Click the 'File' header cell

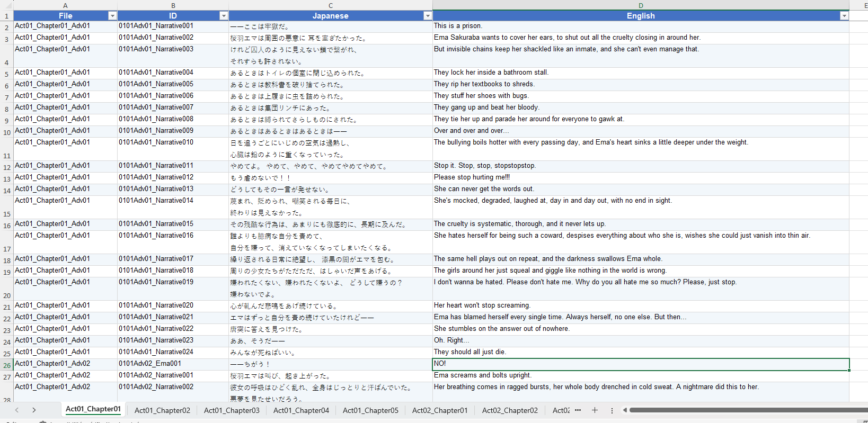(65, 16)
